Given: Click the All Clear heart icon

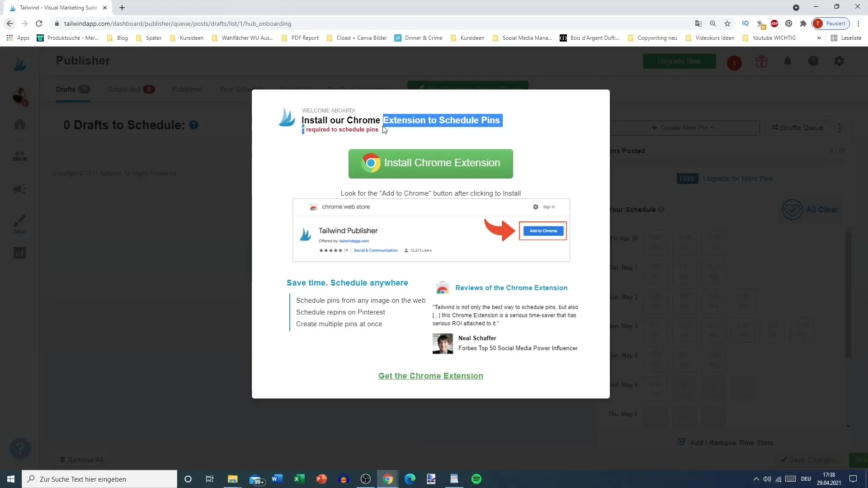Looking at the screenshot, I should [x=792, y=210].
